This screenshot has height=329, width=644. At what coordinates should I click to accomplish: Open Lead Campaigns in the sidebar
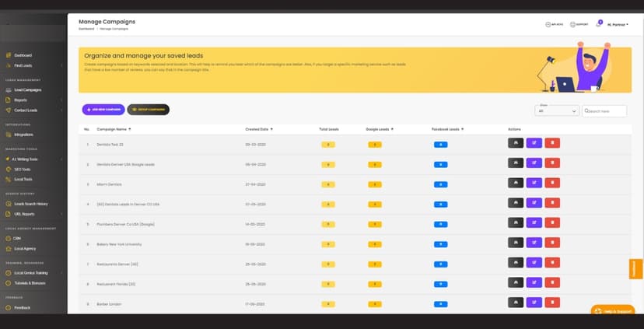pos(27,90)
